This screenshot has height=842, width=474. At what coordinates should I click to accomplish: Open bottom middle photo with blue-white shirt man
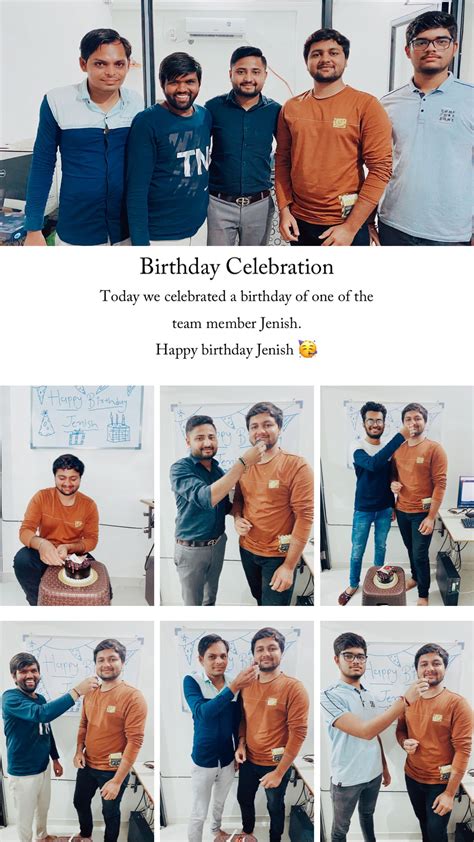coord(237,731)
